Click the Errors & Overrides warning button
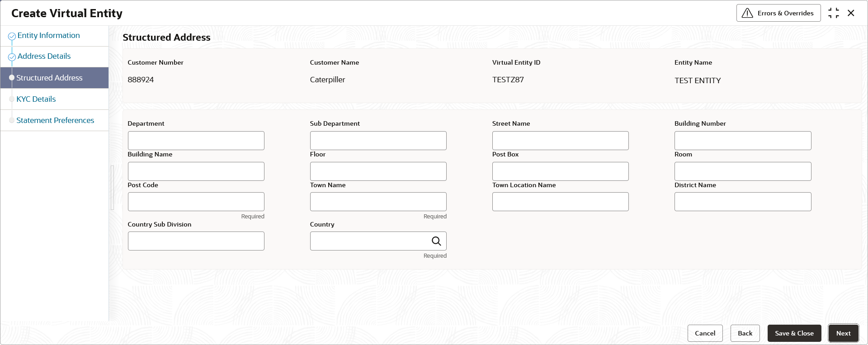This screenshot has height=345, width=868. pos(778,13)
